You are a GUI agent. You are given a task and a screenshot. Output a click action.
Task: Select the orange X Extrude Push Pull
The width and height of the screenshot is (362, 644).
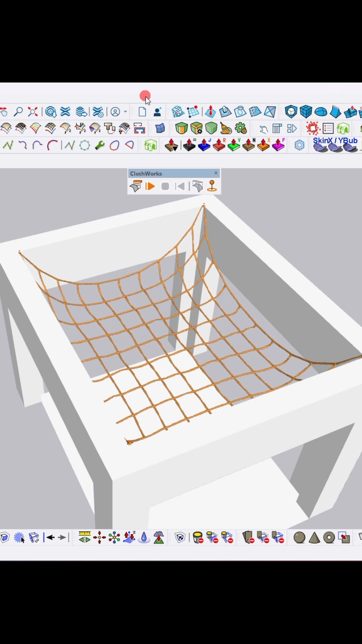[x=264, y=145]
